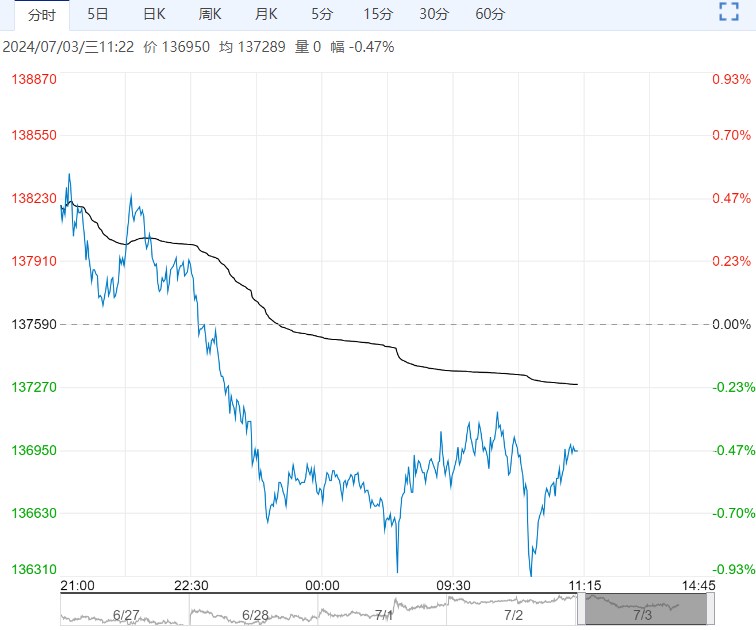Click the 137270 price axis label
This screenshot has height=630, width=756.
pos(34,387)
